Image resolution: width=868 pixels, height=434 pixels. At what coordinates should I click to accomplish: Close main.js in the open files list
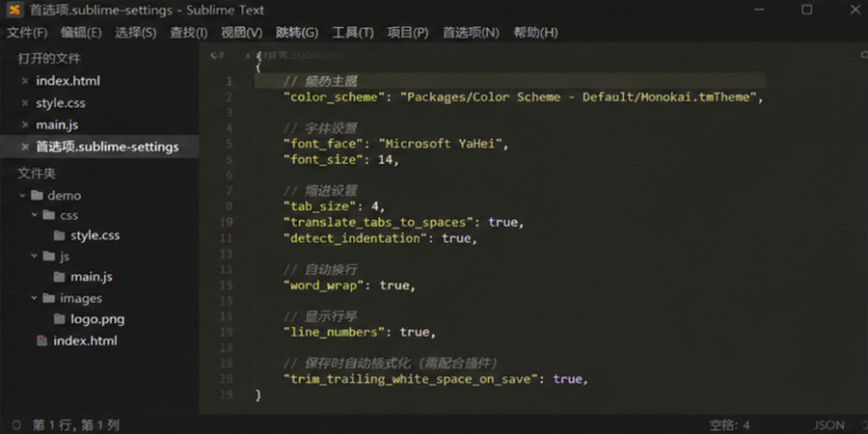[x=25, y=125]
